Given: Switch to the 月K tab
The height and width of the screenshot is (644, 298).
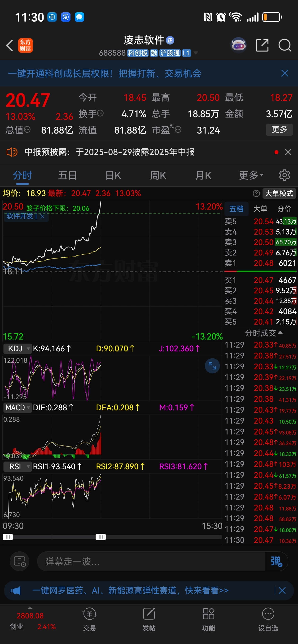Looking at the screenshot, I should (x=204, y=175).
